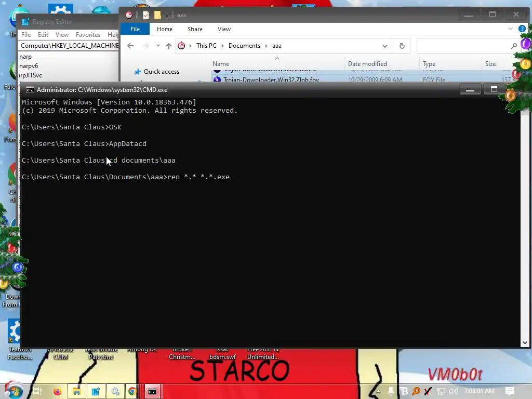Expand the address bar history dropdown

385,46
